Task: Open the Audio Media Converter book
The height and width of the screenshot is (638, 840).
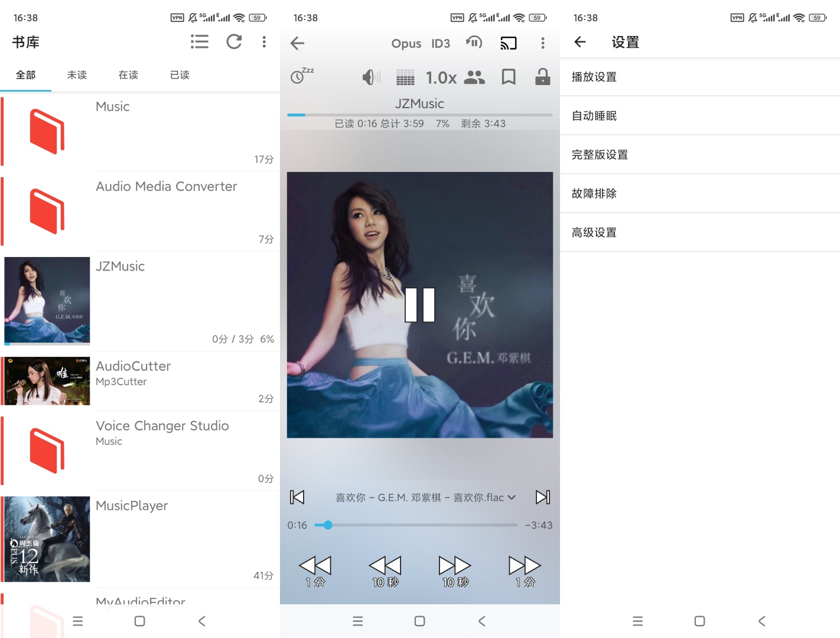Action: [x=140, y=211]
